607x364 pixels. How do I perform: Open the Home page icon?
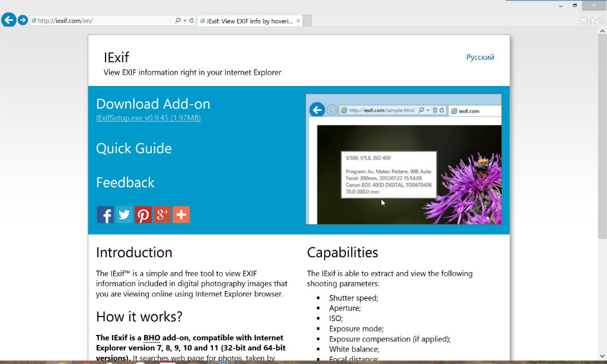[x=583, y=21]
